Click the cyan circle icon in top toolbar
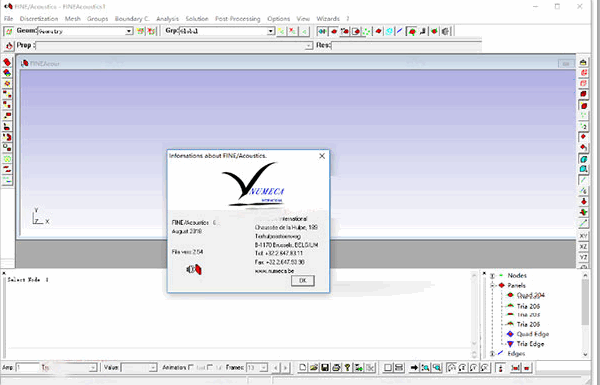The height and width of the screenshot is (385, 600). click(389, 31)
